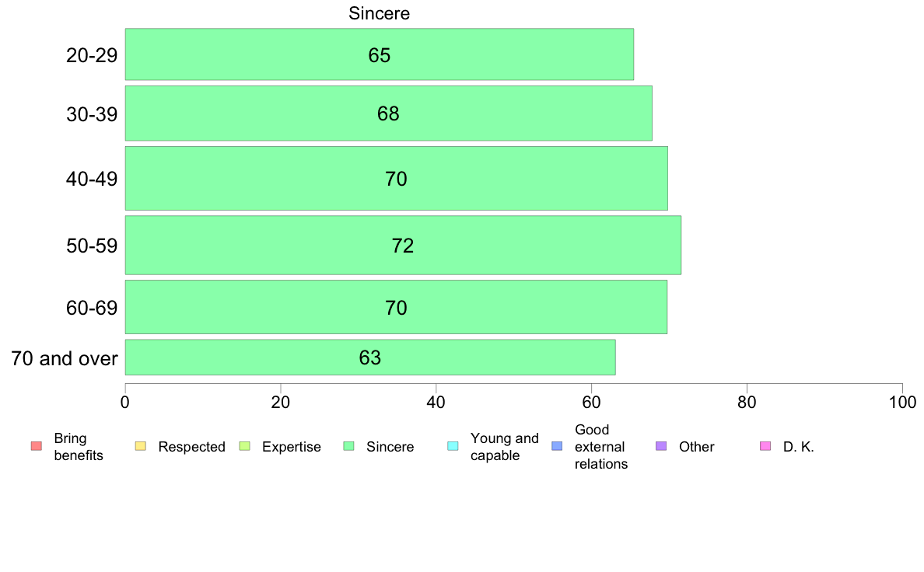Click the 50-59 age group label
The image size is (924, 572).
[x=92, y=246]
